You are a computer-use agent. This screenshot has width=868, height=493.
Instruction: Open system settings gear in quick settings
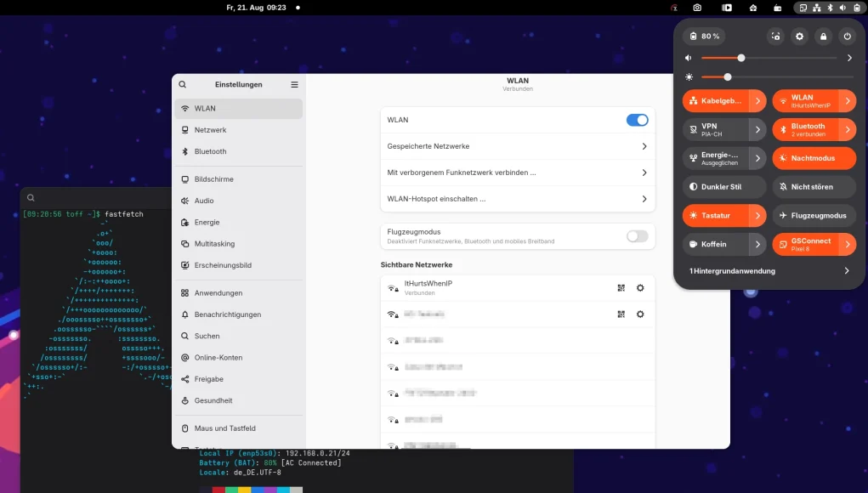tap(799, 37)
